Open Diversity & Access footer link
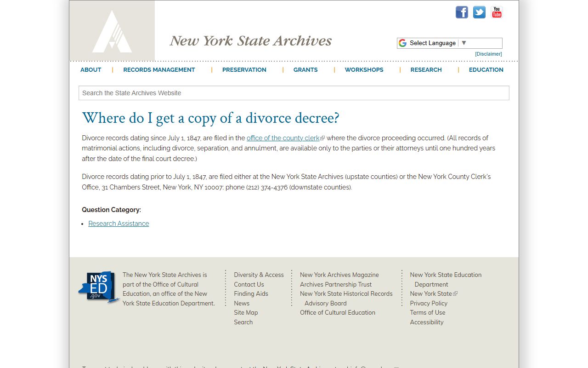 [x=259, y=275]
